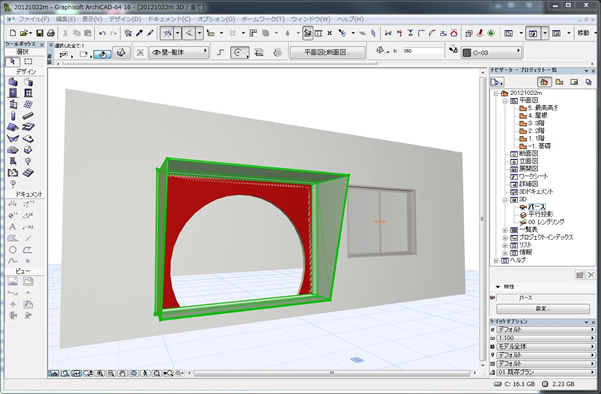Open the ファイル(F) menu
The height and width of the screenshot is (394, 601).
(34, 19)
